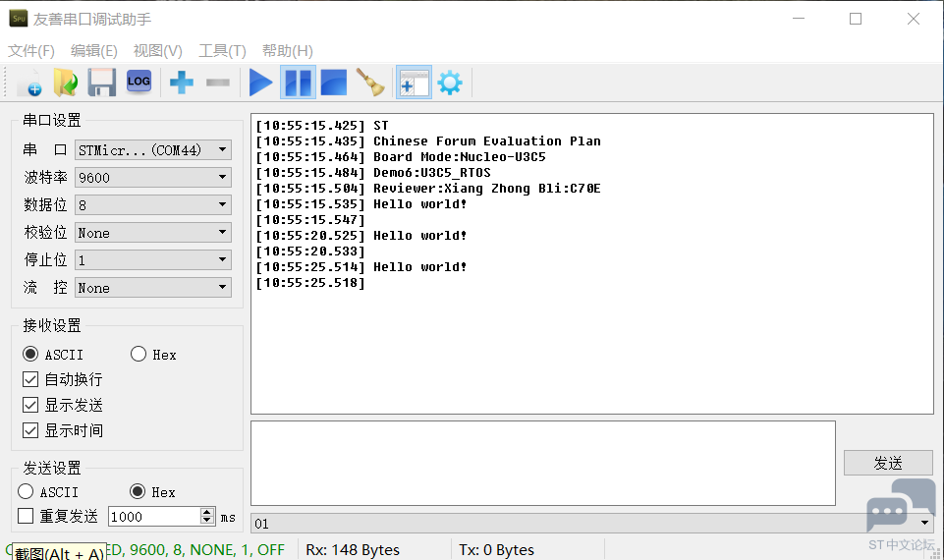
Task: Toggle the 自动换行 checkbox
Action: pyautogui.click(x=30, y=379)
